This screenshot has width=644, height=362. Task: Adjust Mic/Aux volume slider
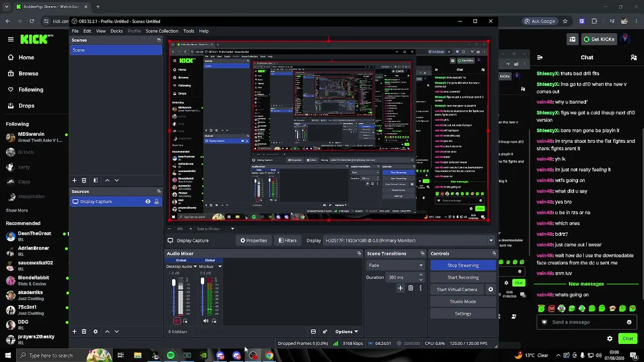tap(203, 297)
